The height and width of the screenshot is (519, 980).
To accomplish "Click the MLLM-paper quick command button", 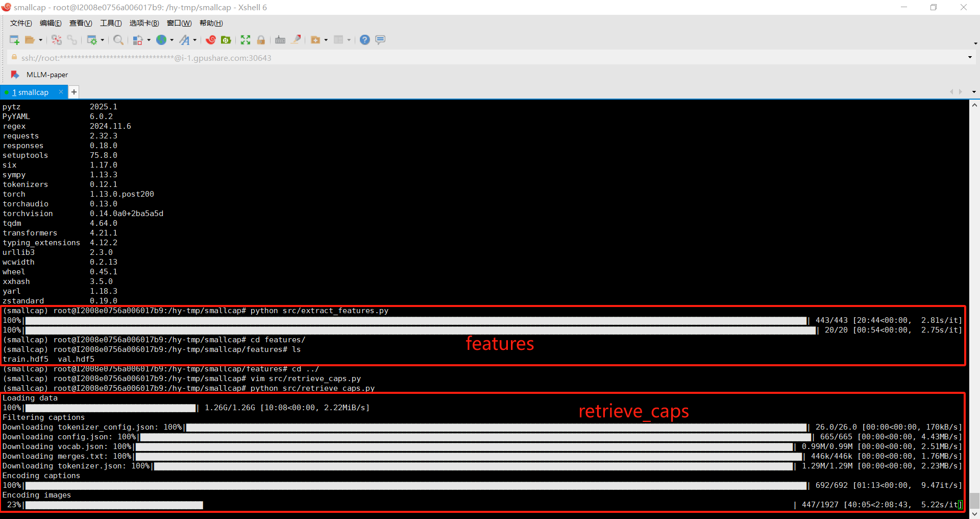I will [47, 75].
